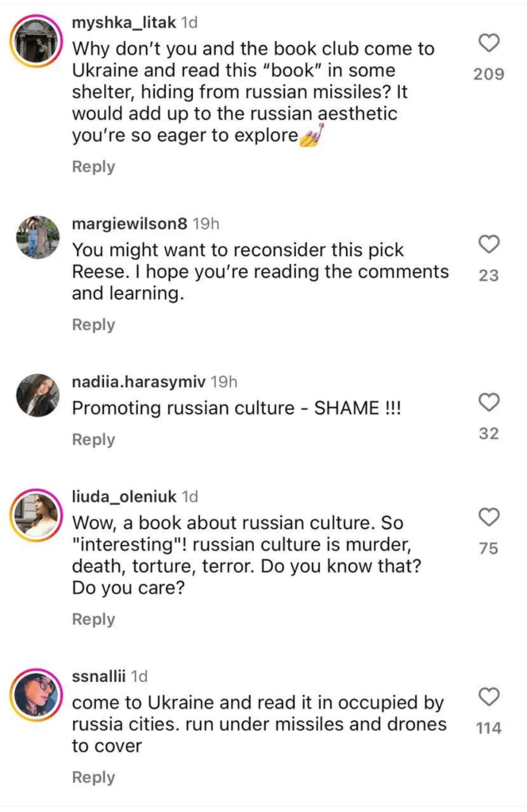The image size is (527, 812).
Task: Tap heart icon beside ssnallii's comment
Action: pyautogui.click(x=489, y=696)
